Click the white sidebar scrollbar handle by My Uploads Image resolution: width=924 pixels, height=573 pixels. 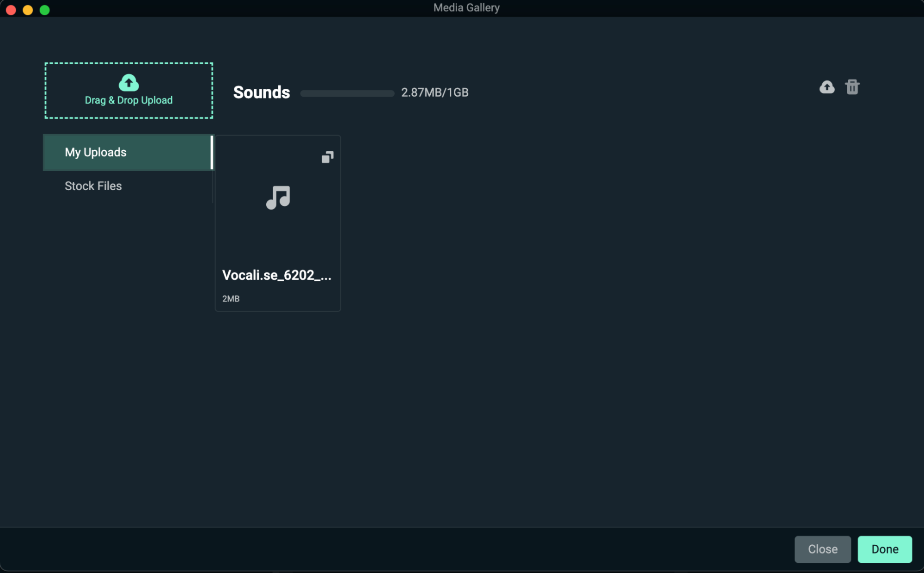point(212,152)
